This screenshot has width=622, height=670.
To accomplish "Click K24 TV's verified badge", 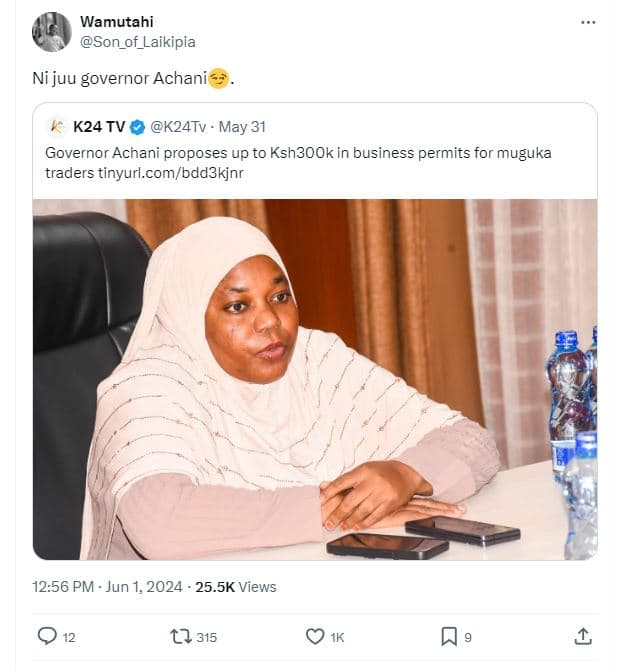I will pyautogui.click(x=136, y=127).
